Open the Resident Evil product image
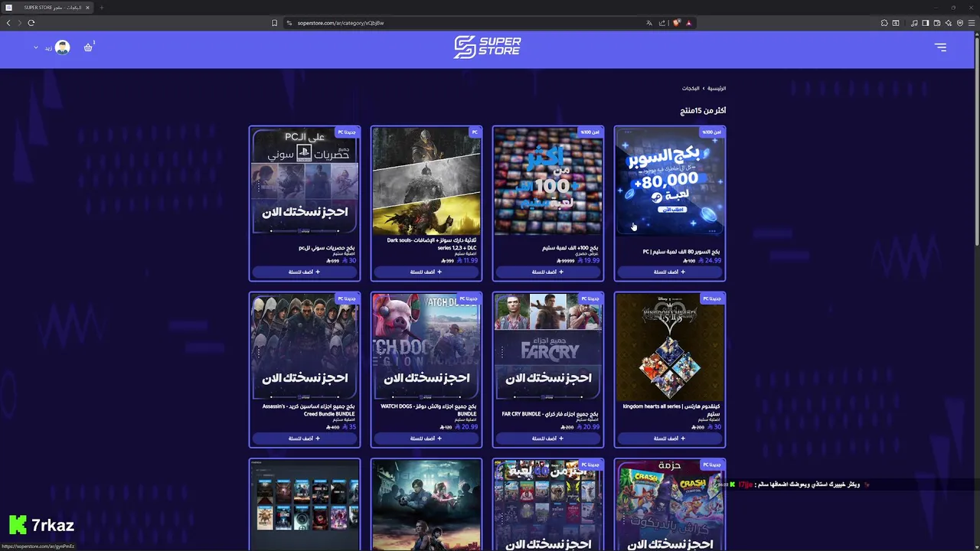Image resolution: width=980 pixels, height=551 pixels. coord(426,505)
